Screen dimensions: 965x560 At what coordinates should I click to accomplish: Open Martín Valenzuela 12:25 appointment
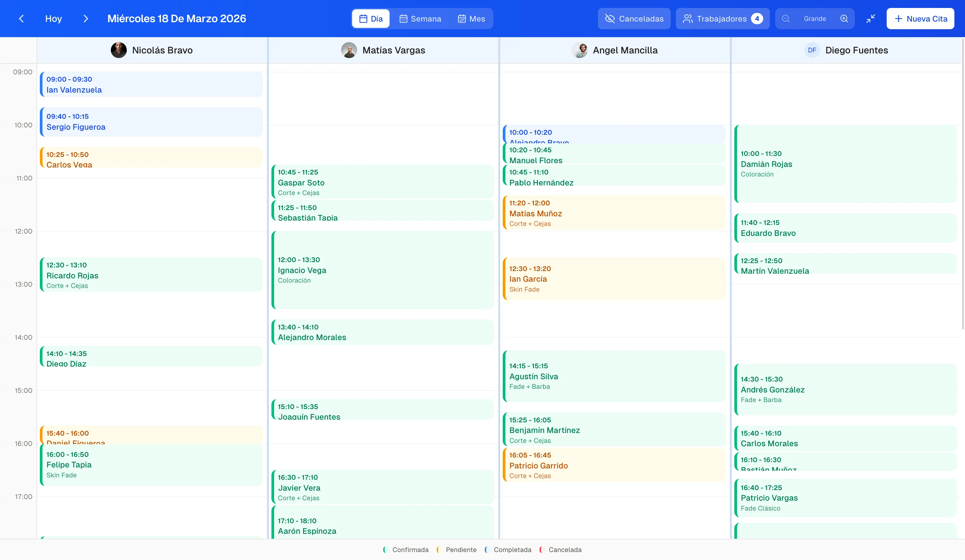(x=846, y=263)
